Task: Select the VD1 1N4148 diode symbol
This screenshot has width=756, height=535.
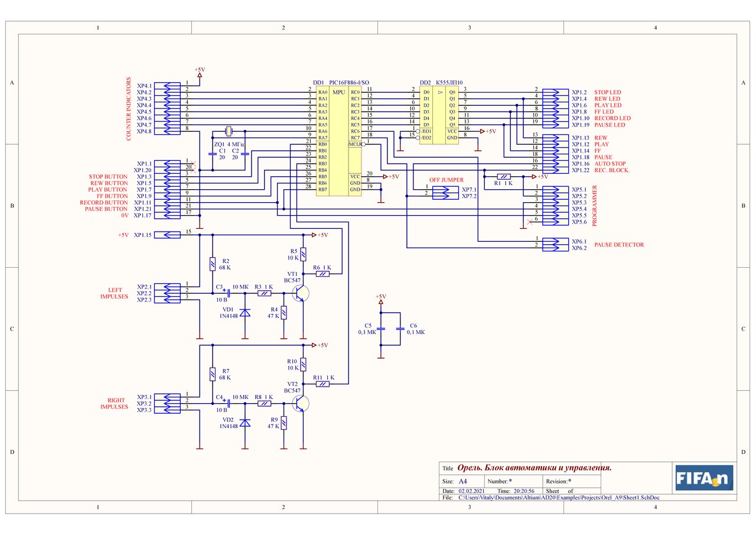Action: click(x=245, y=312)
